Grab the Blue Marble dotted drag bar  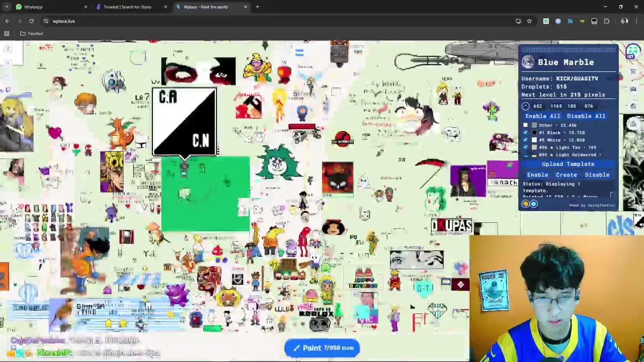click(x=569, y=50)
